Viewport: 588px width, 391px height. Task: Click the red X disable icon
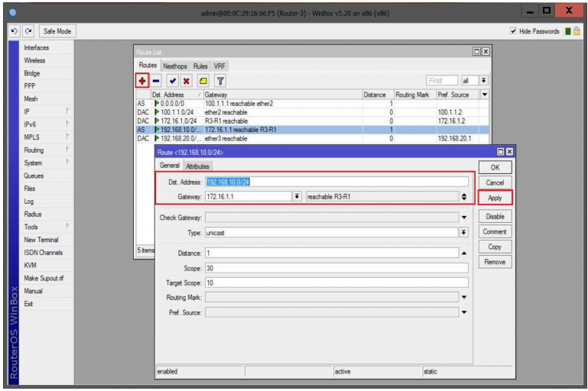186,80
